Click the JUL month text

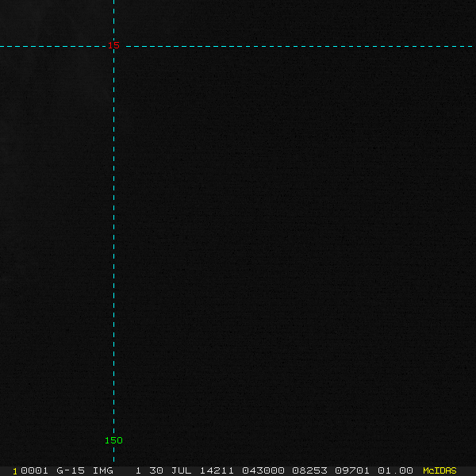(181, 470)
